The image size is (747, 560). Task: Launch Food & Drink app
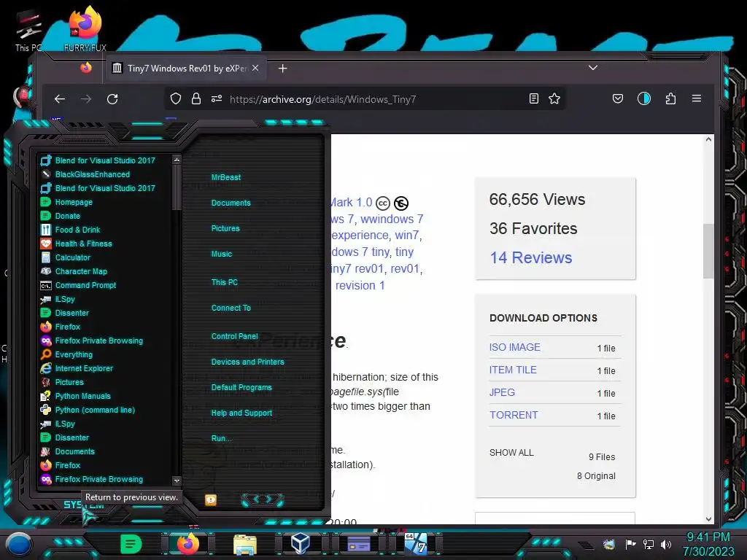[77, 230]
